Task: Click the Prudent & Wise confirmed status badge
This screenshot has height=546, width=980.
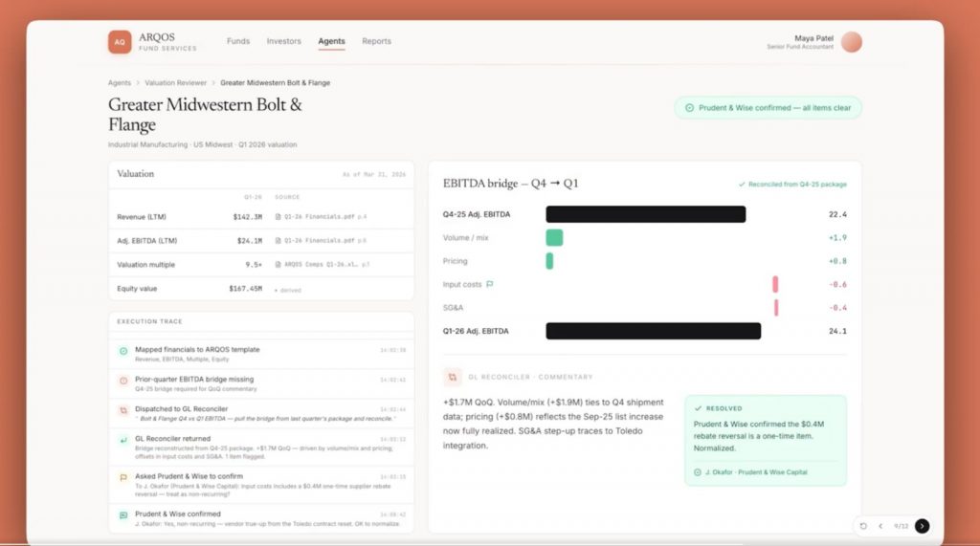Action: (768, 107)
